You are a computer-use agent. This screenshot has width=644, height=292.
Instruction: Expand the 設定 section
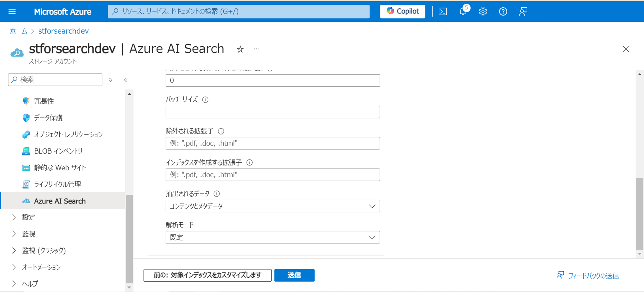14,217
